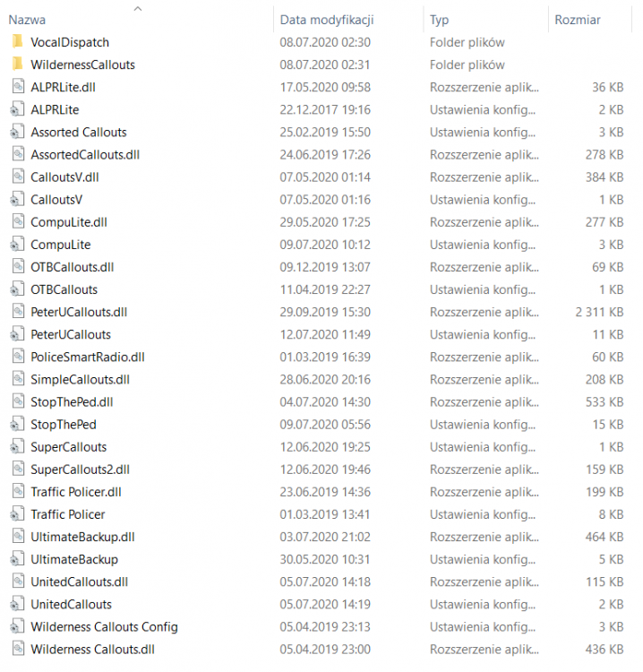Click the size value 436 KB
643x672 pixels.
click(x=604, y=650)
